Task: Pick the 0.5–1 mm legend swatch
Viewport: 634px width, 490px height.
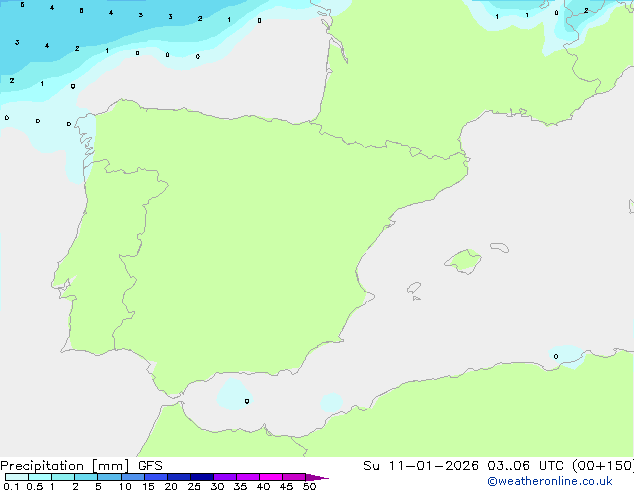Action: (x=40, y=477)
